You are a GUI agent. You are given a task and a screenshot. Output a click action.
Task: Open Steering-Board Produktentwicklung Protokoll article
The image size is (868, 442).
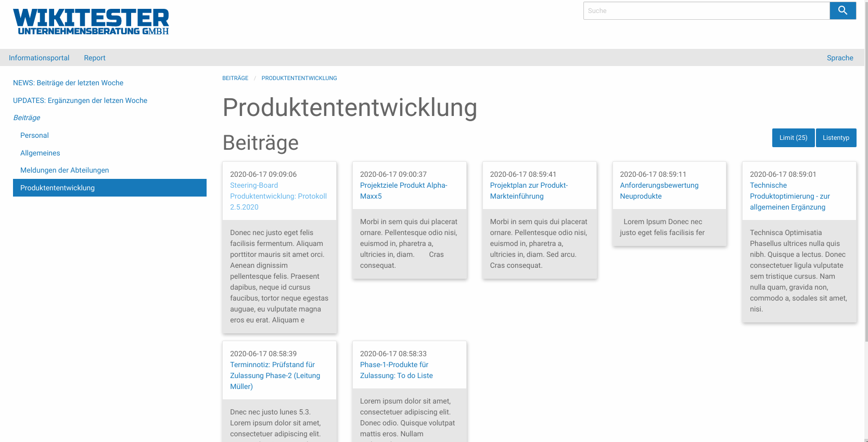[x=278, y=196]
